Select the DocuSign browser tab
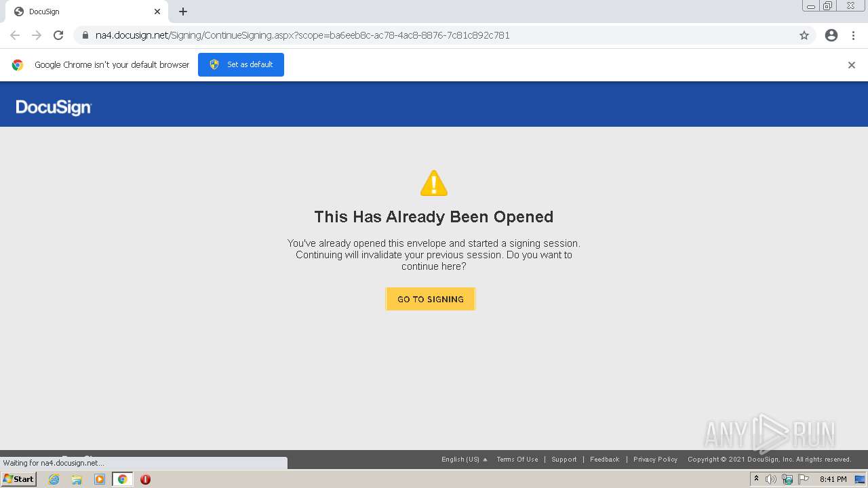The image size is (868, 488). (x=86, y=12)
